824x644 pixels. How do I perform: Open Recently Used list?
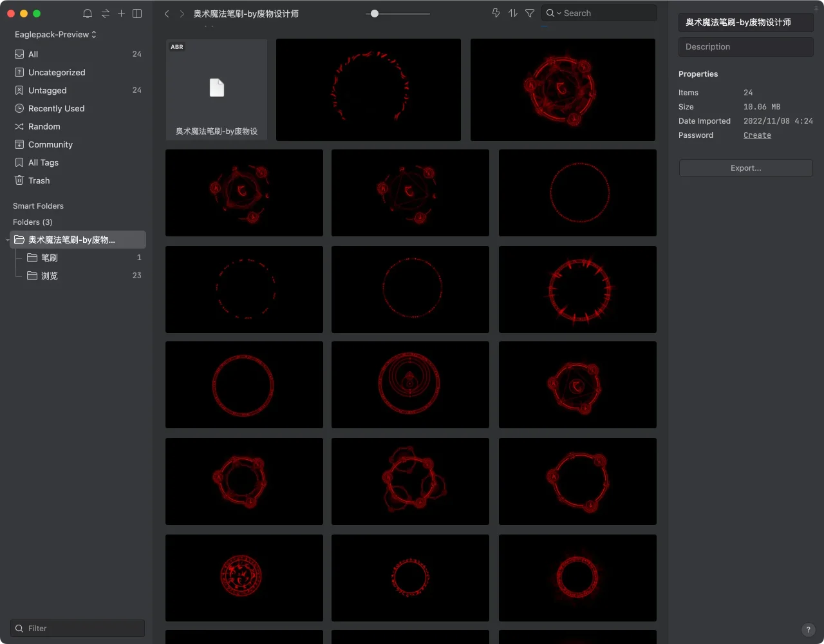point(78,108)
